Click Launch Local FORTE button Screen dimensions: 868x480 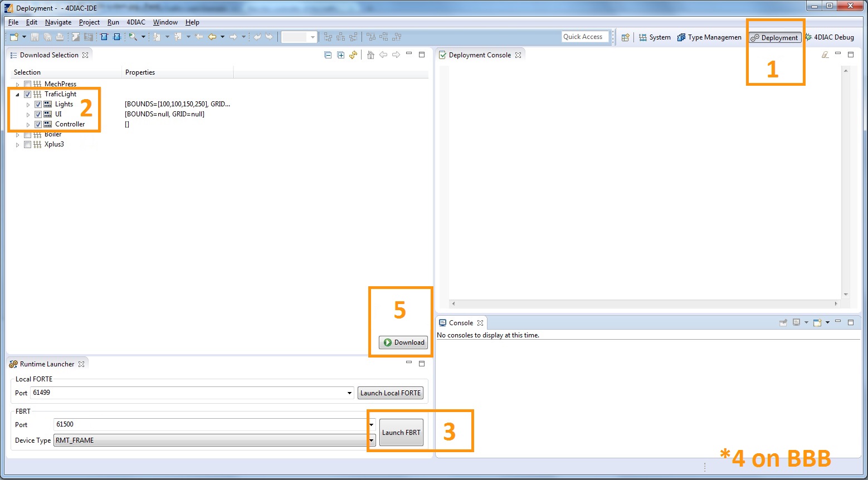[390, 393]
